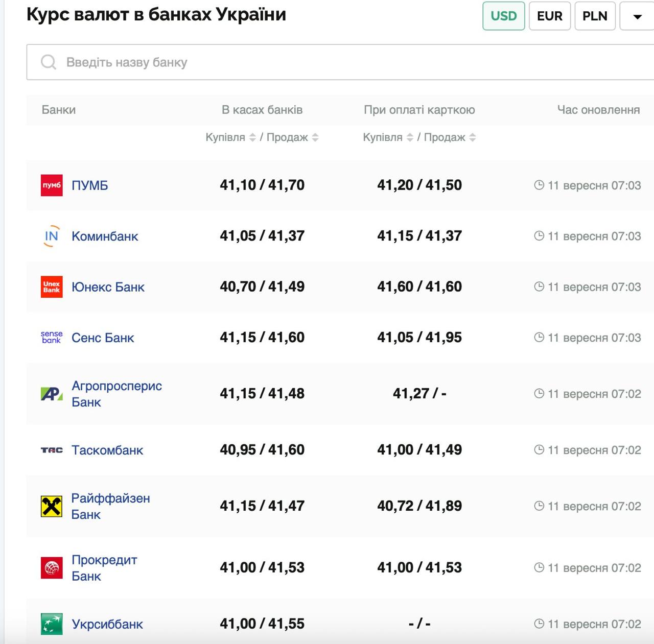The width and height of the screenshot is (654, 644).
Task: Switch to the PLN currency tab
Action: pyautogui.click(x=595, y=16)
